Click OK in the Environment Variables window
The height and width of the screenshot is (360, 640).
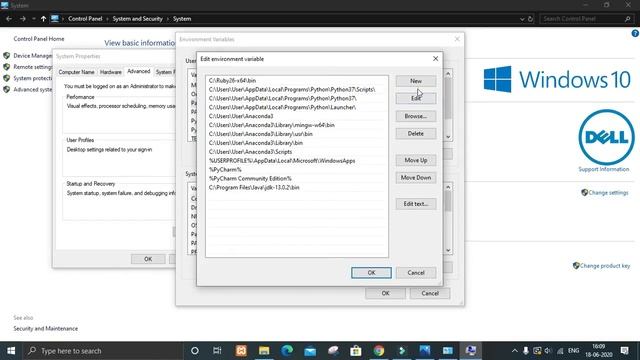[385, 293]
